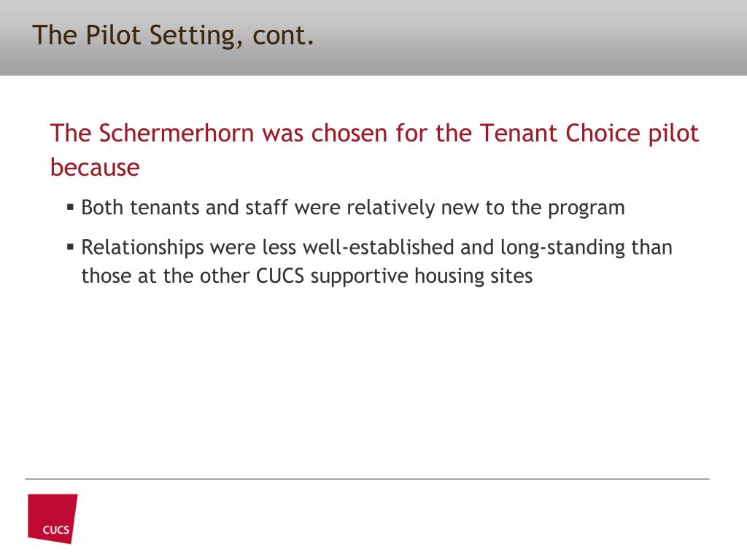Click the gray gradient title bar background
Viewport: 747px width, 560px height.
click(524, 38)
